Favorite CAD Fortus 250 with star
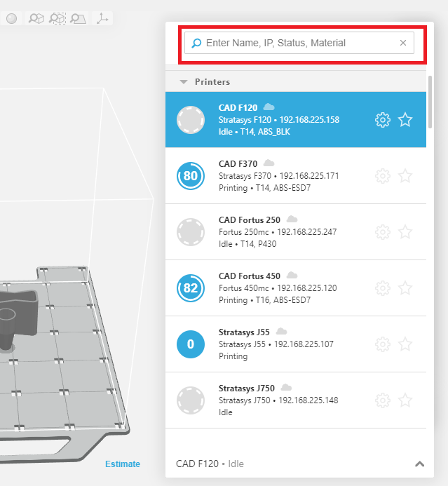This screenshot has width=448, height=486. tap(405, 232)
